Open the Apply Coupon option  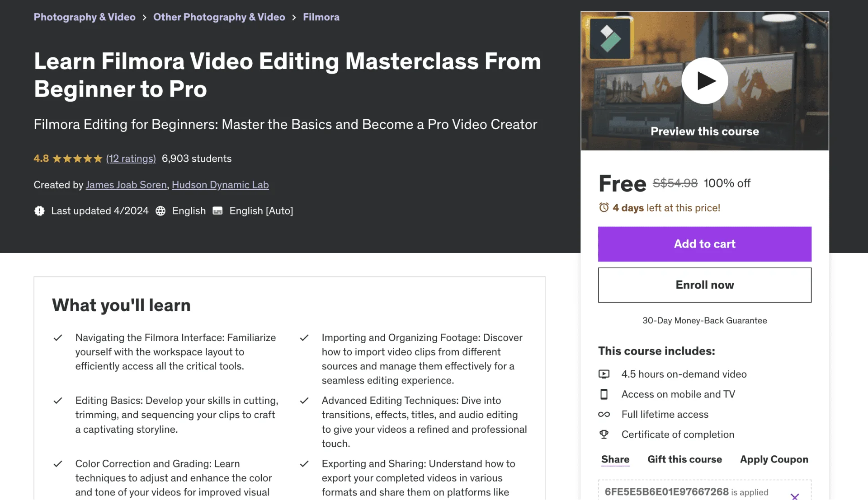[774, 459]
